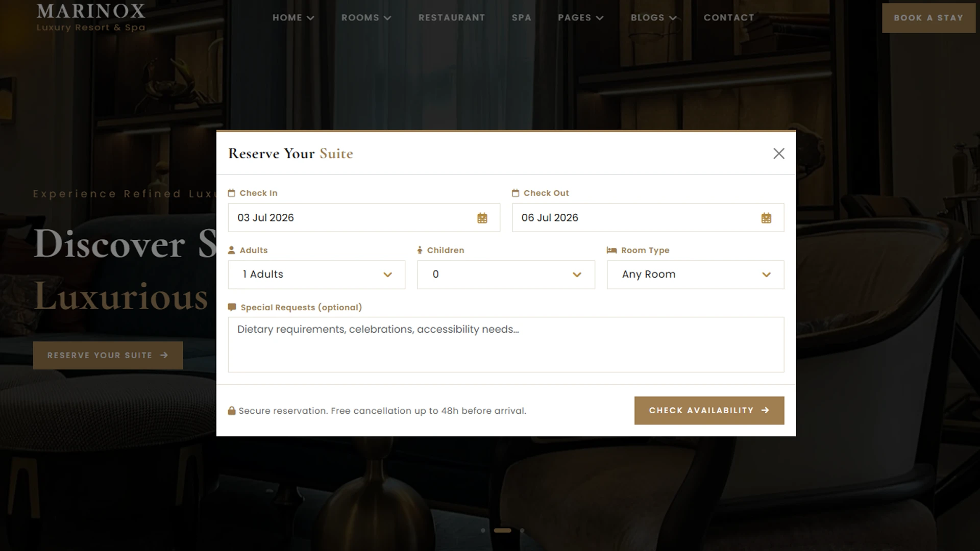Viewport: 980px width, 551px height.
Task: Click the Marinox logo
Action: click(91, 18)
